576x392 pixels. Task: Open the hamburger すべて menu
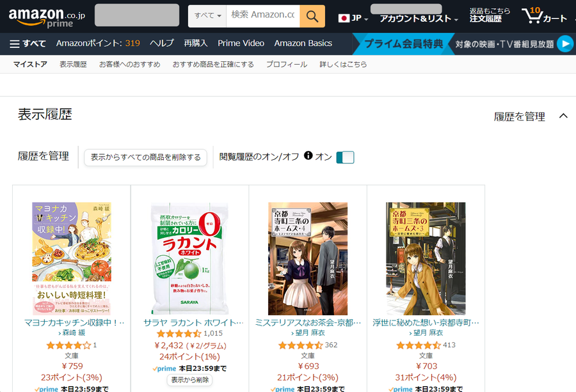[x=28, y=43]
